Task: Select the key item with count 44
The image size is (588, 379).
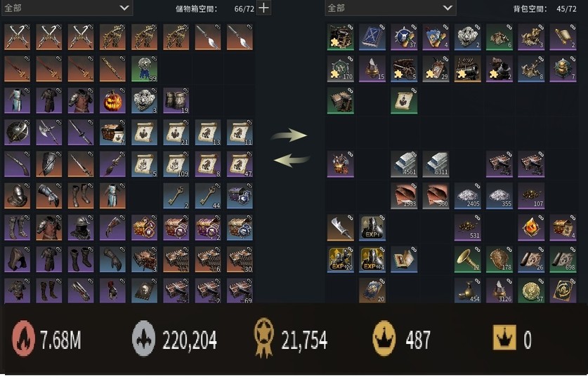Action: [x=208, y=196]
